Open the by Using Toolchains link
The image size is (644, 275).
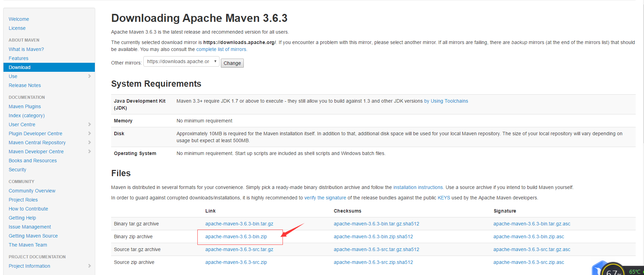446,101
